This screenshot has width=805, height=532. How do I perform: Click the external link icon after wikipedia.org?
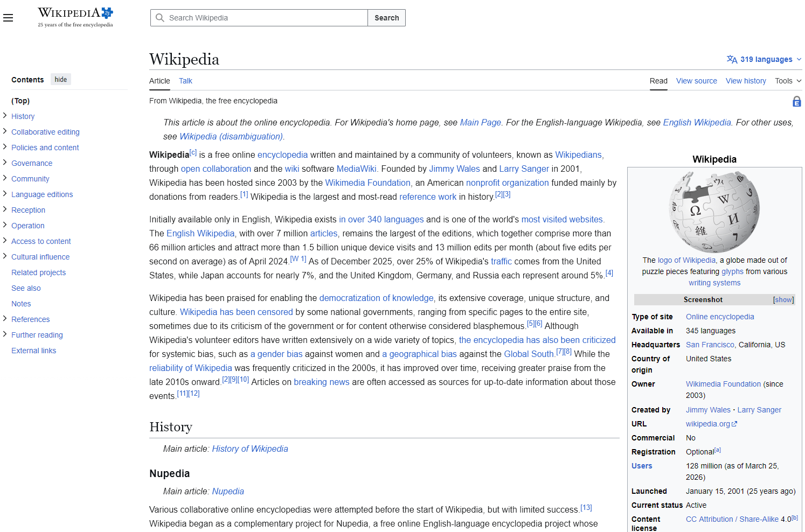[x=734, y=424]
